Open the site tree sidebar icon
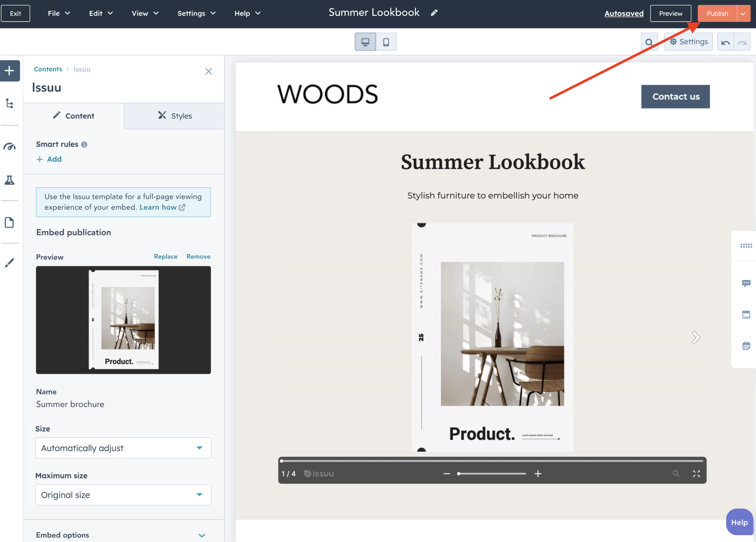This screenshot has width=756, height=542. coord(9,104)
